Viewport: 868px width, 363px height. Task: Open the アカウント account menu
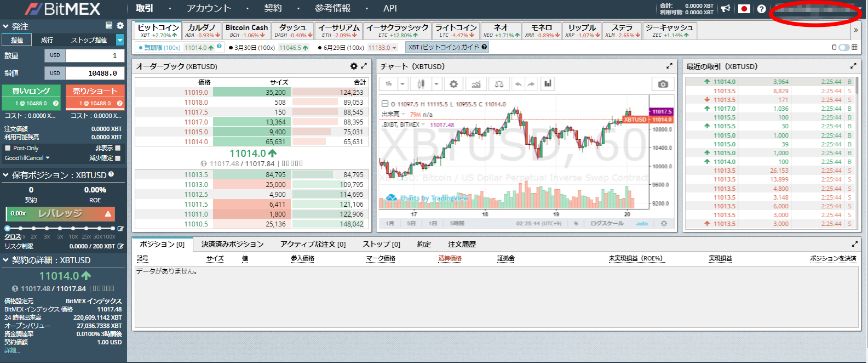[x=209, y=8]
